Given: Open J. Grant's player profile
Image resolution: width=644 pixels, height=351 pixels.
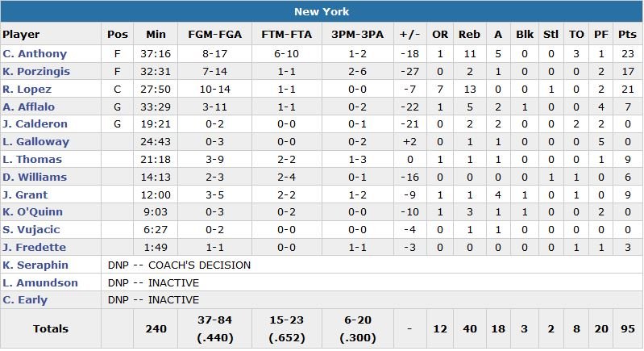Looking at the screenshot, I should click(x=25, y=195).
